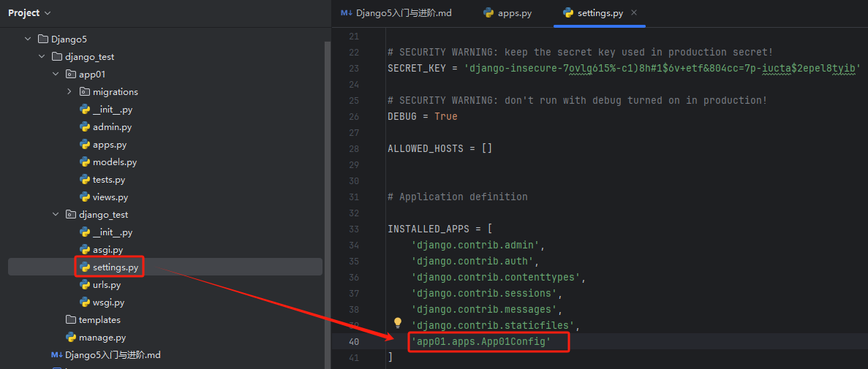This screenshot has height=369, width=868.
Task: Collapse the app01 package folder
Action: (x=56, y=75)
